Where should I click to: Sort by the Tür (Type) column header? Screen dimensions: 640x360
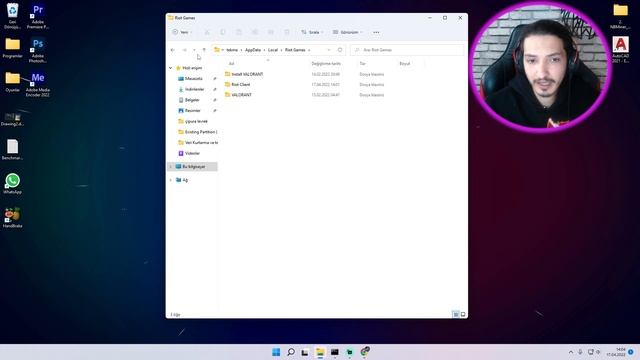point(362,64)
